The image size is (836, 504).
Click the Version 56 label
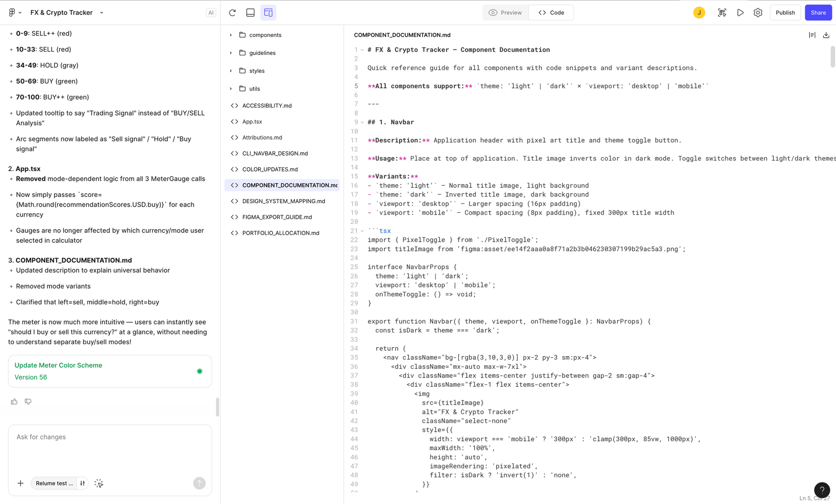31,377
